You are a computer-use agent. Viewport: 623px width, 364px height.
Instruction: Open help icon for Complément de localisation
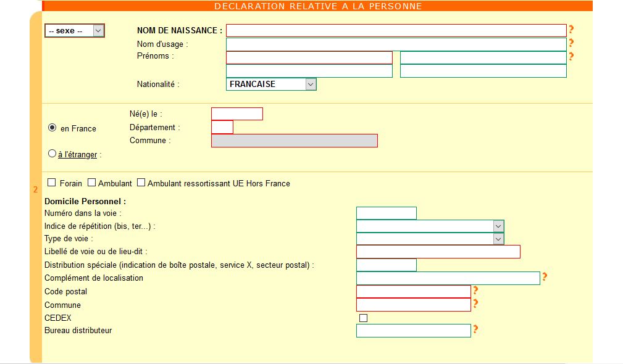point(545,276)
